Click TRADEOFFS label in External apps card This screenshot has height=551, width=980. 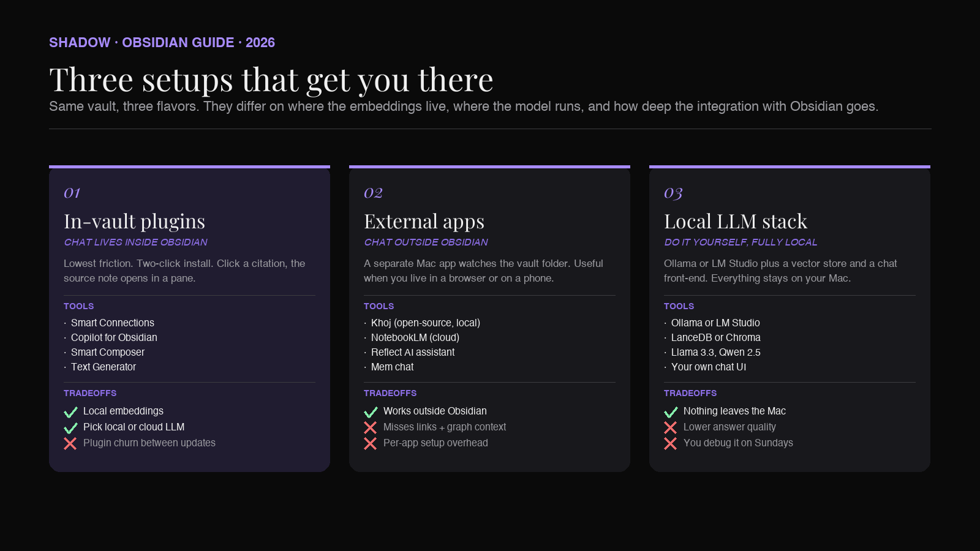click(390, 393)
